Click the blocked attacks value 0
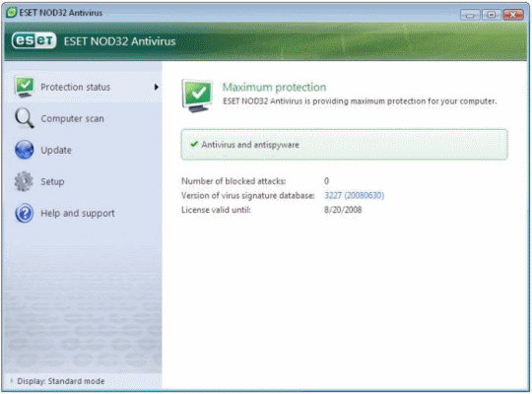 (326, 181)
